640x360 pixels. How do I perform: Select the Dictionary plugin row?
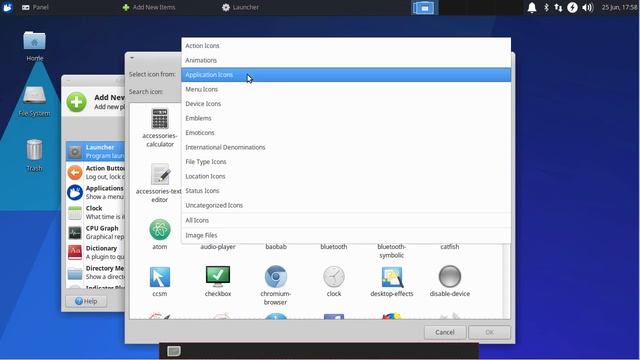click(95, 252)
